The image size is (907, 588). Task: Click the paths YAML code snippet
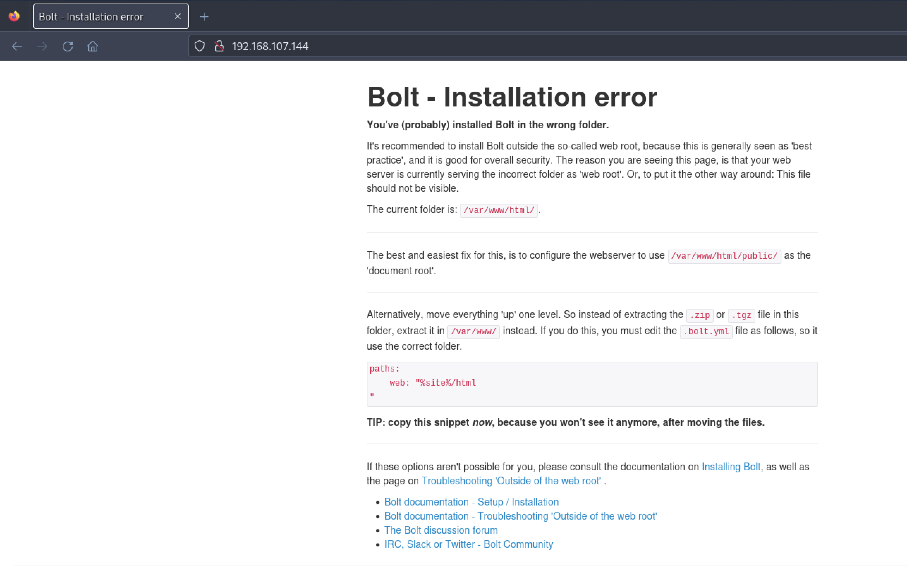(592, 384)
